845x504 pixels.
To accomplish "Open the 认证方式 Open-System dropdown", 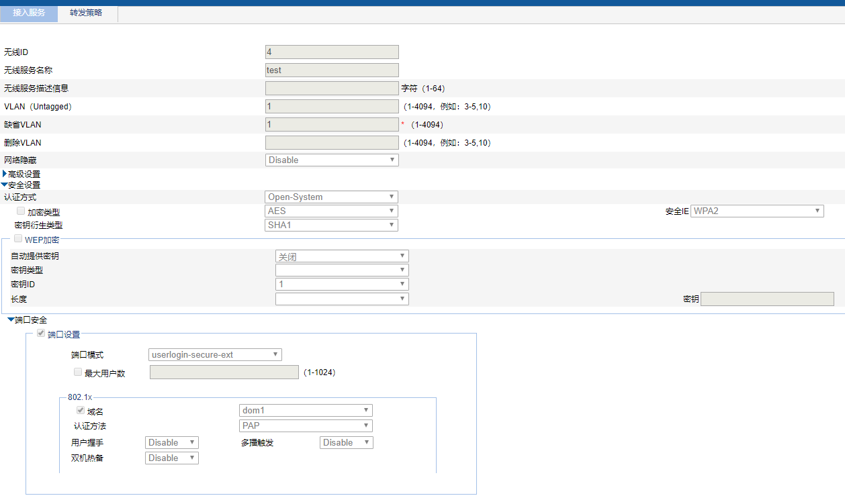I will click(x=331, y=197).
